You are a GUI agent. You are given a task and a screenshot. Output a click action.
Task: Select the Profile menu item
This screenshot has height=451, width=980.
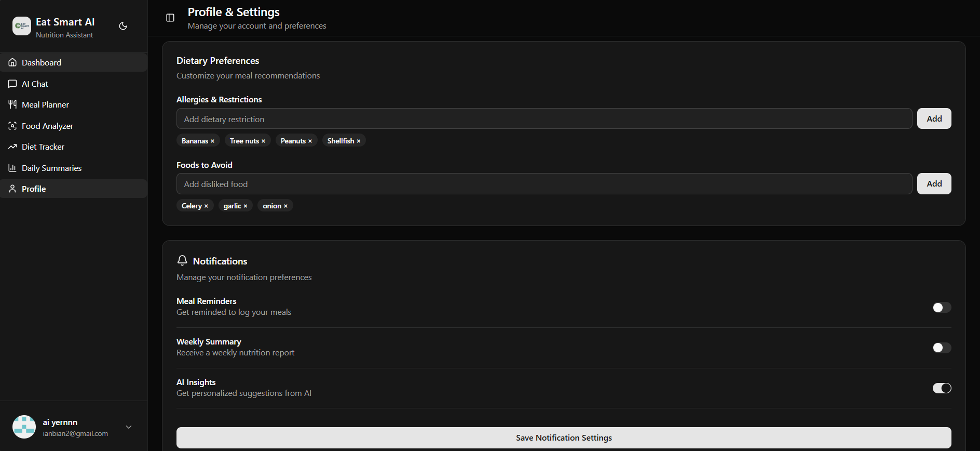point(74,189)
